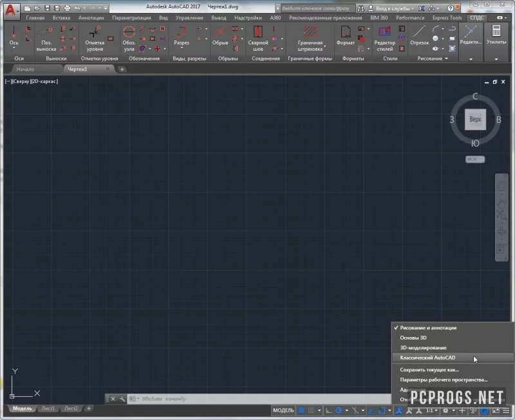Click the command line input field
Screen dimensions: 515x420
point(259,399)
